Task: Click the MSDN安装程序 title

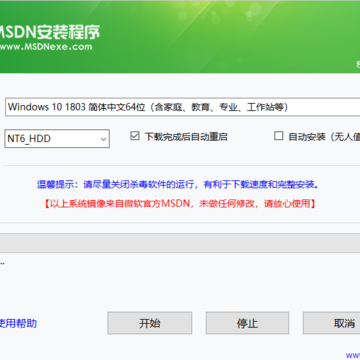Action: coord(49,32)
